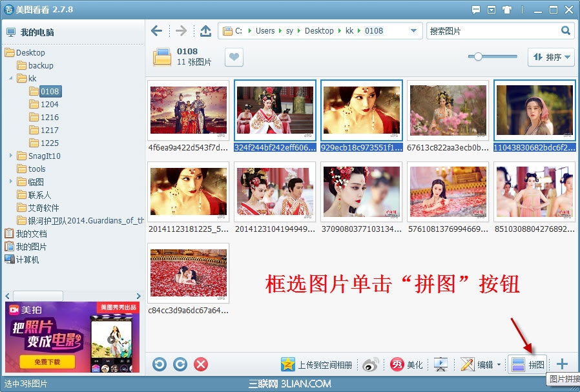The height and width of the screenshot is (392, 580).
Task: Go forward with the right arrow
Action: pyautogui.click(x=181, y=31)
